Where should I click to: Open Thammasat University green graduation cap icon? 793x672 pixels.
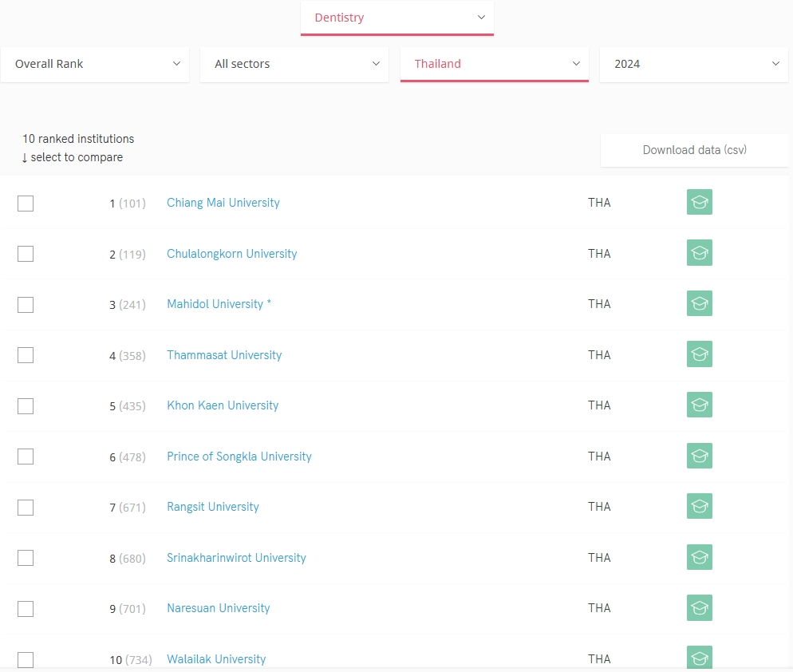[700, 354]
